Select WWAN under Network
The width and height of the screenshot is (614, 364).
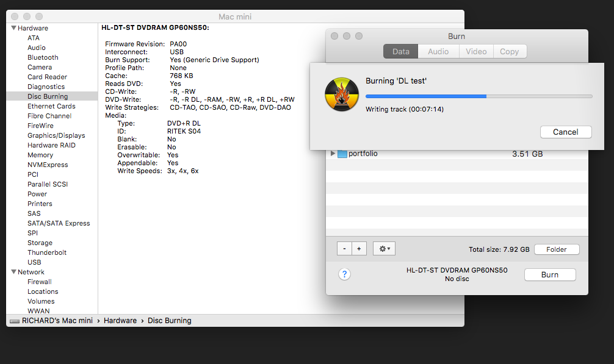[39, 311]
